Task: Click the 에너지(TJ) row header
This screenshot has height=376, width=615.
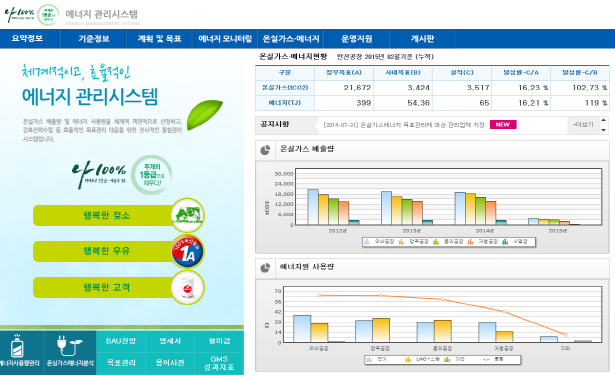Action: (x=285, y=103)
